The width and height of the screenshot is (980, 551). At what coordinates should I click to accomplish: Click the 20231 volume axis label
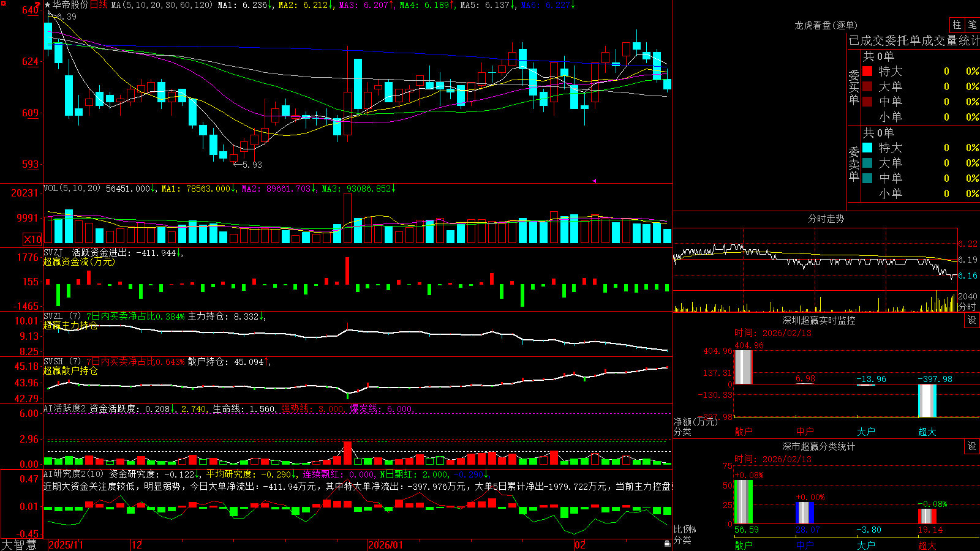[x=24, y=193]
